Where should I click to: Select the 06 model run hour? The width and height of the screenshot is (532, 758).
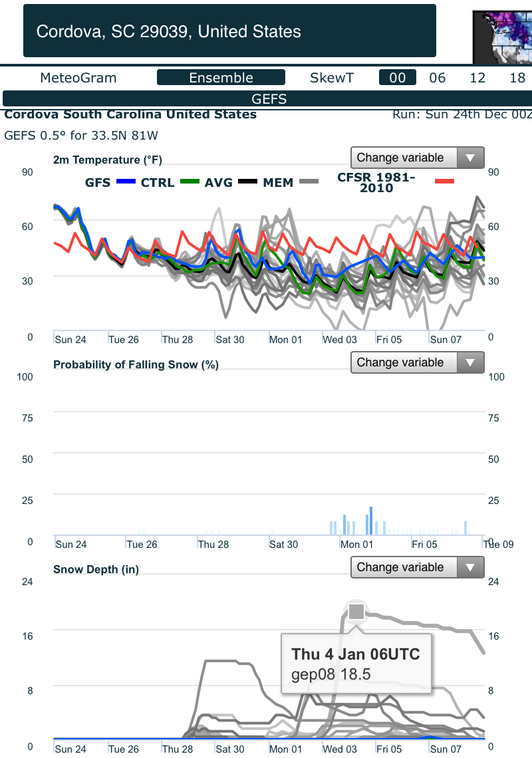coord(437,78)
